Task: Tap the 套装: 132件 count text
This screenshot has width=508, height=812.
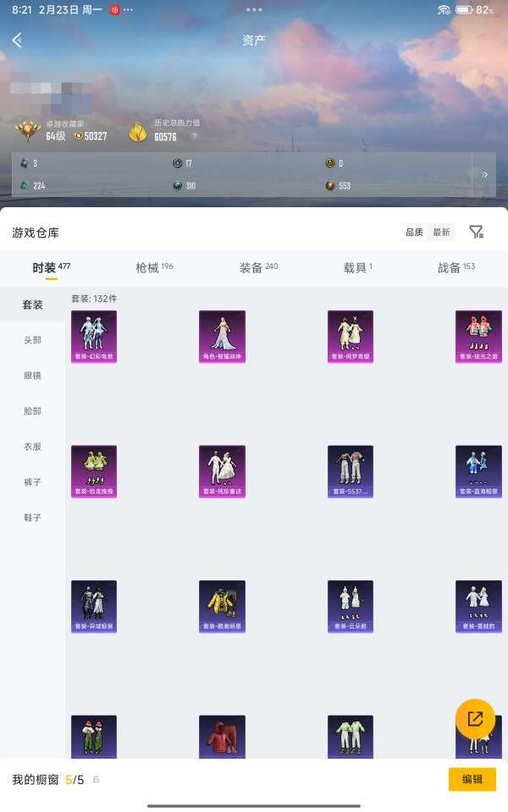Action: coord(94,299)
